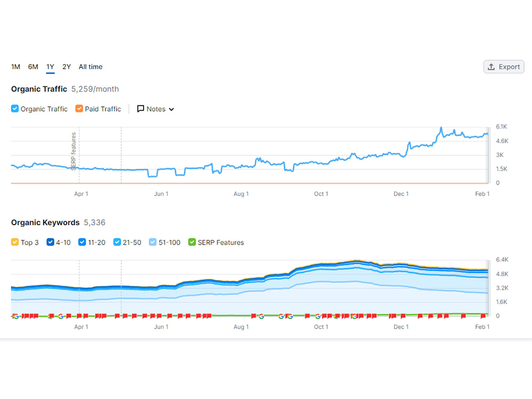Image resolution: width=532 pixels, height=399 pixels.
Task: Toggle the Paid Traffic checkbox
Action: pos(79,109)
